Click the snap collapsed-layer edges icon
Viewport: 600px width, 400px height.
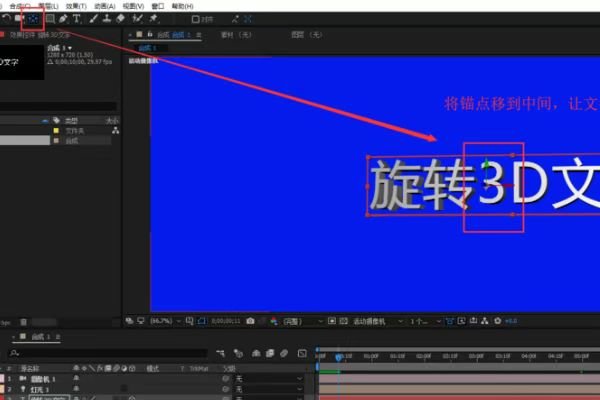[248, 19]
